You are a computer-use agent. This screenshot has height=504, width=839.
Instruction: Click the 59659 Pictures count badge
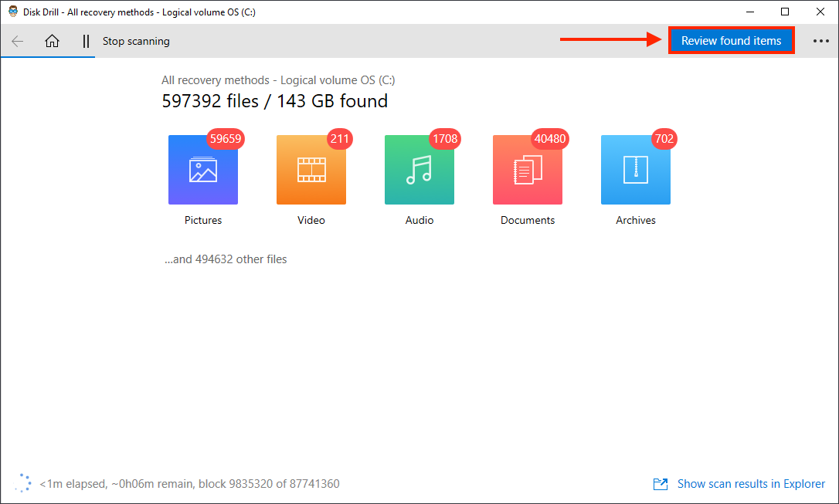(x=226, y=139)
